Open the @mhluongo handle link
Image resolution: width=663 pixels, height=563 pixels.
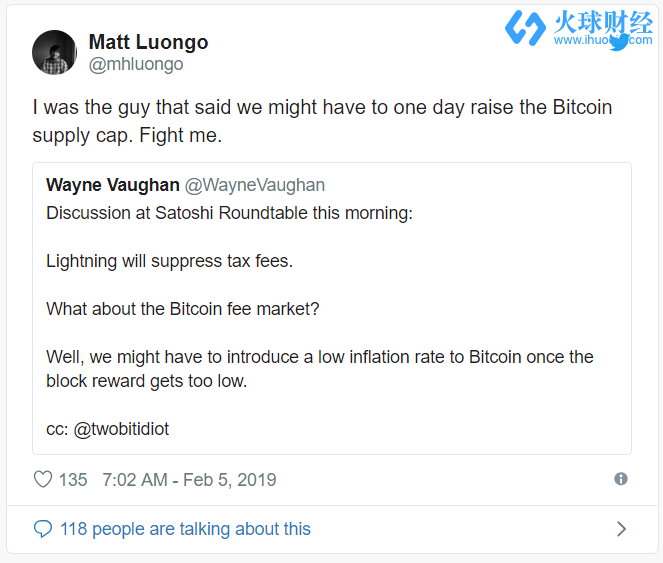point(136,65)
